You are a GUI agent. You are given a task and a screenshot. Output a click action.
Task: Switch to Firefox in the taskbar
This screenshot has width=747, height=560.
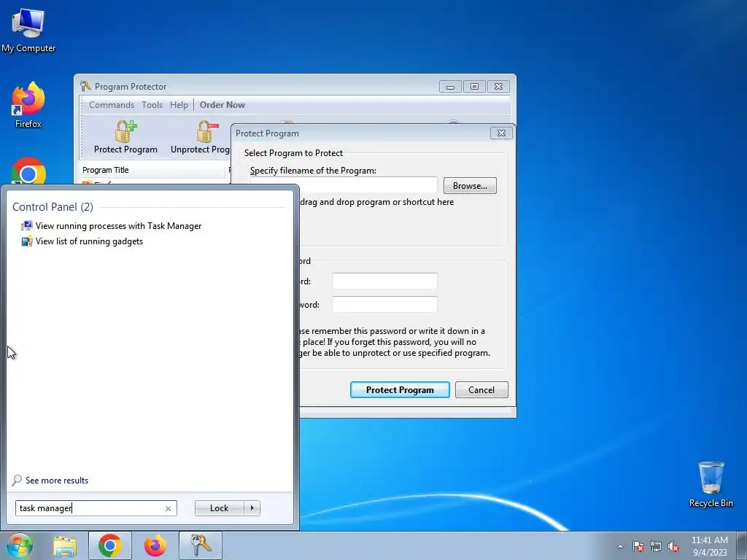tap(155, 545)
